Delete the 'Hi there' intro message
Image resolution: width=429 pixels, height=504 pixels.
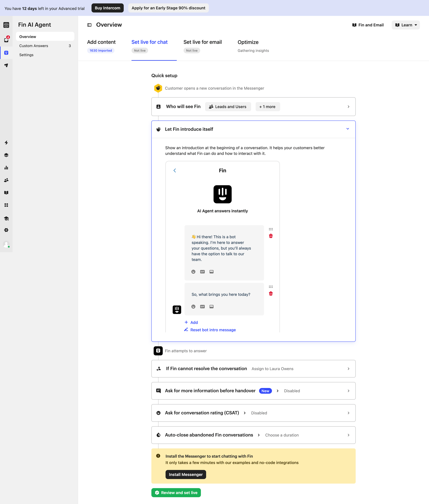coord(271,236)
